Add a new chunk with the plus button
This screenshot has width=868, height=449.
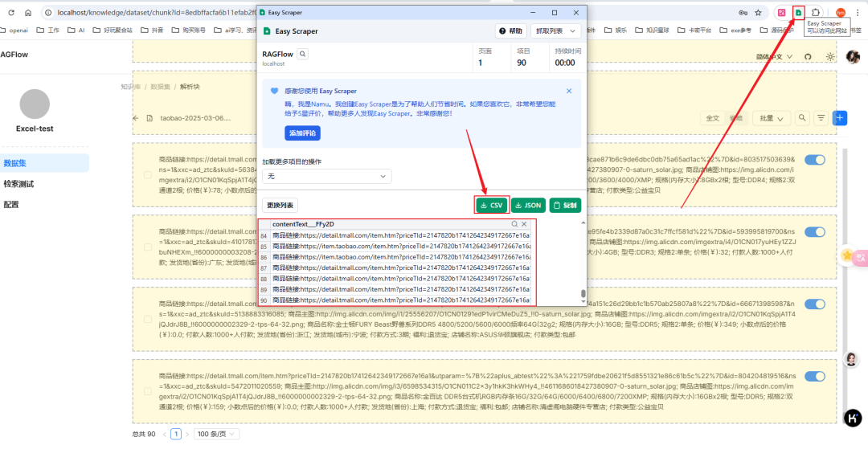(x=840, y=118)
